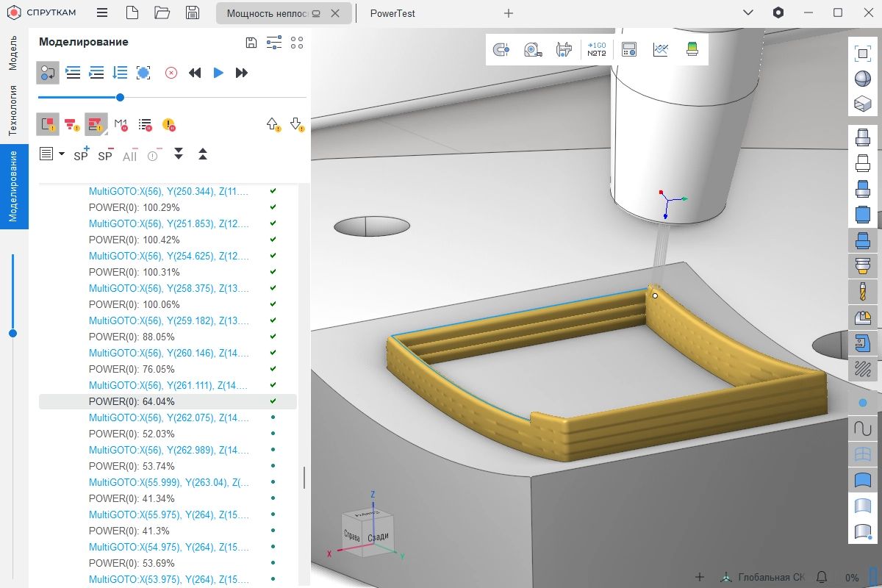Open the simulation graph chart icon
This screenshot has height=588, width=882.
point(661,50)
